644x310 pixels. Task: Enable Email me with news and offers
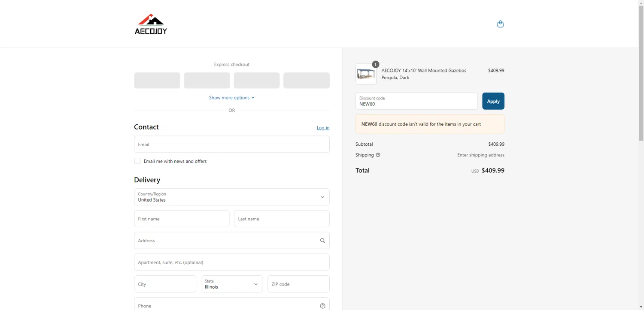137,161
